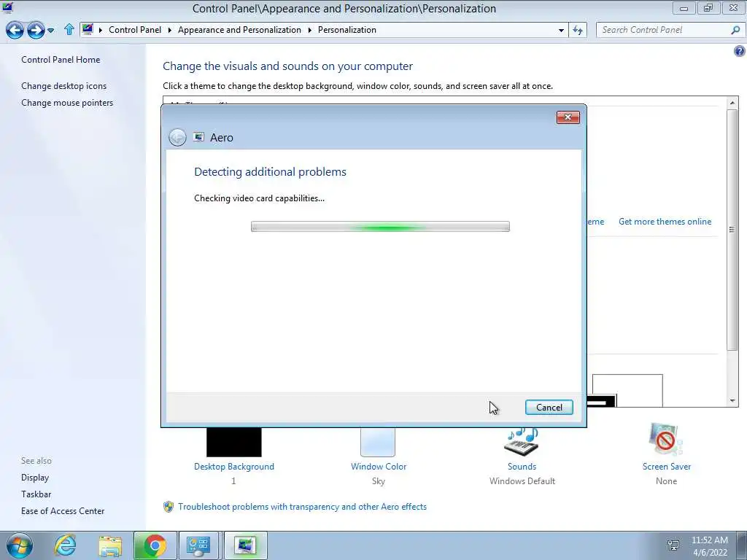Cancel the Aero troubleshooter

tap(549, 407)
